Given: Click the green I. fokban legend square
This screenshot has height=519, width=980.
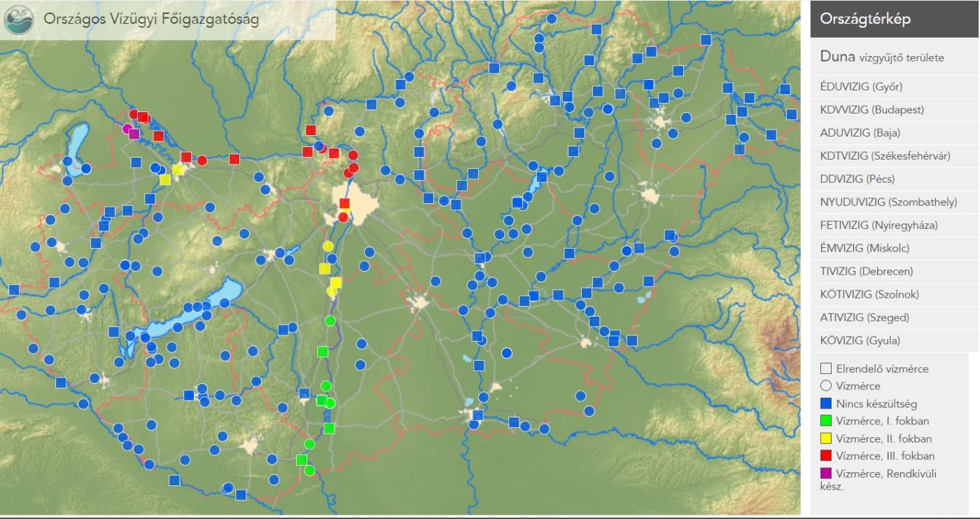Looking at the screenshot, I should (826, 421).
